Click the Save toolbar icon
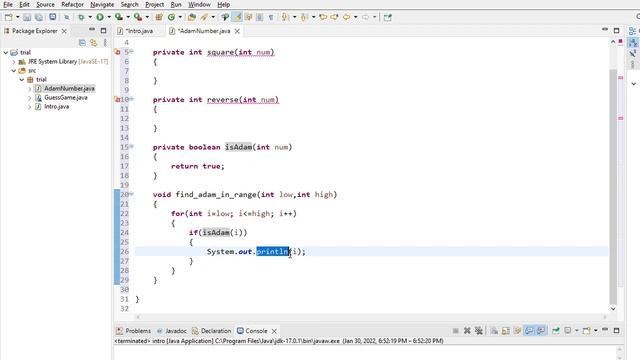 (x=27, y=17)
